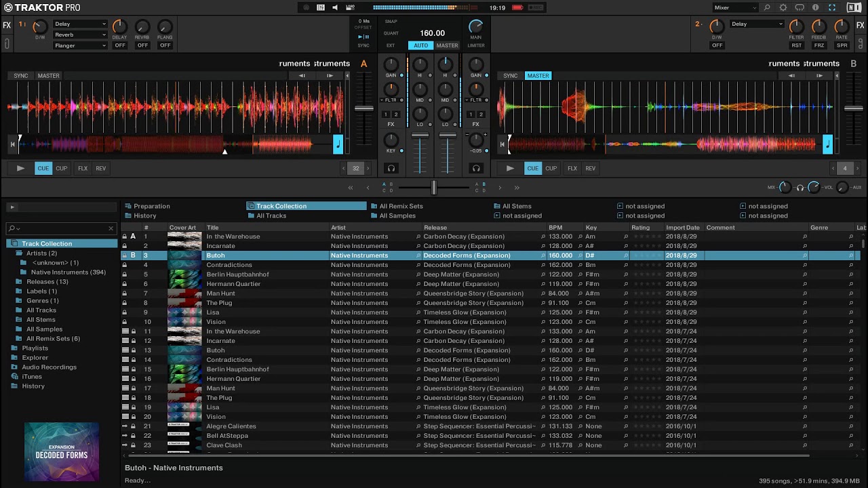Click the crossfader handle
The width and height of the screenshot is (868, 488).
coord(434,188)
